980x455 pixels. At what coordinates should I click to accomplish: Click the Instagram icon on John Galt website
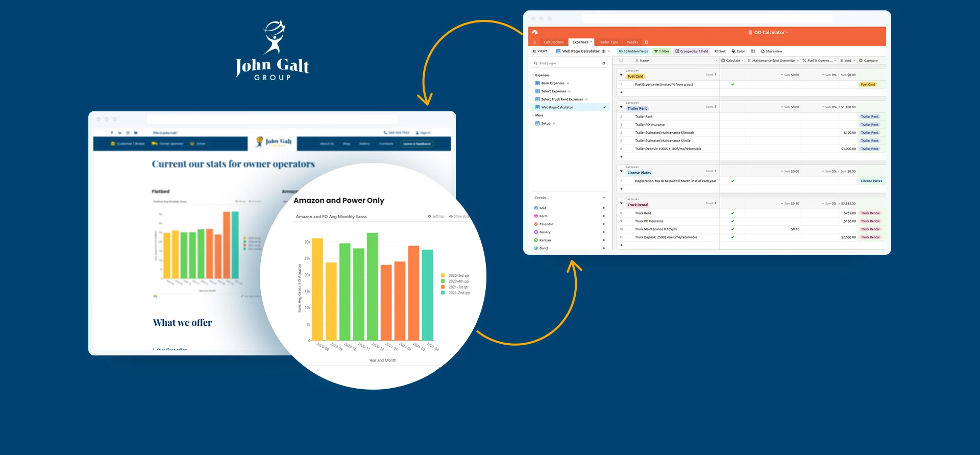128,133
